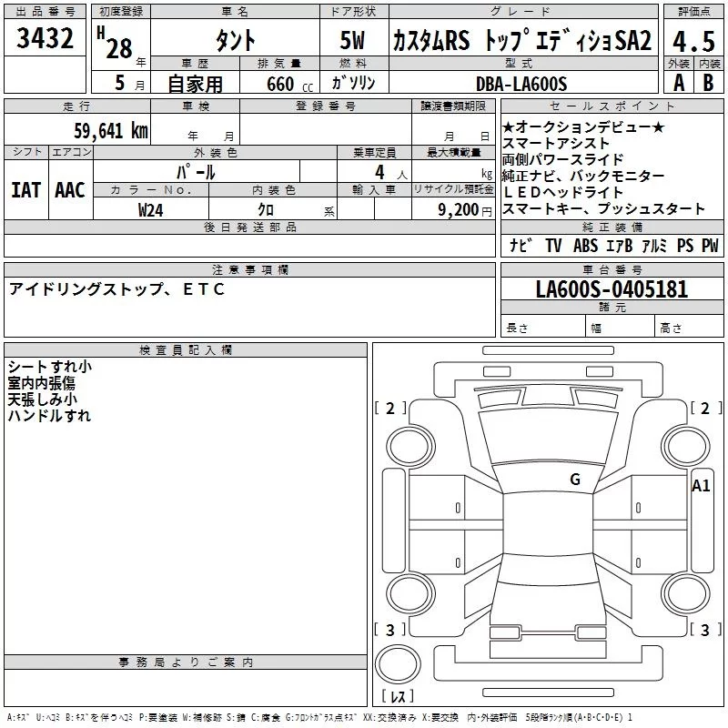Click the A1 damage mark on diagram
Image resolution: width=728 pixels, height=728 pixels.
pyautogui.click(x=701, y=486)
